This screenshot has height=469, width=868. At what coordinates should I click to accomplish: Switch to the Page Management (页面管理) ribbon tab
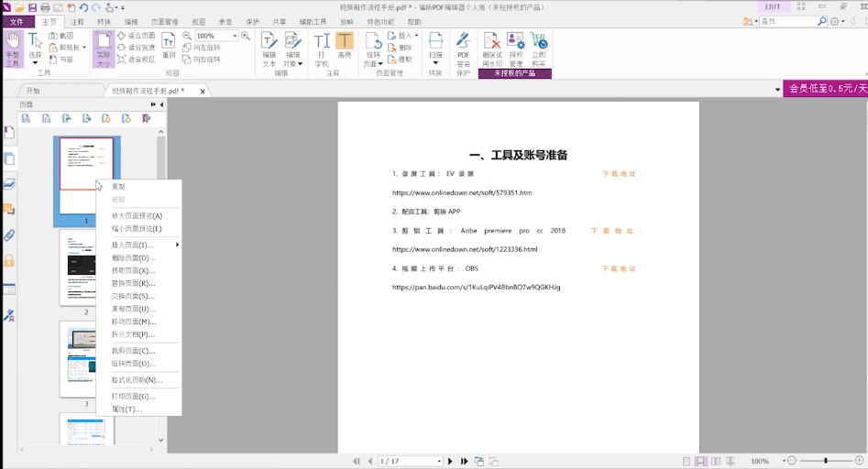tap(165, 21)
